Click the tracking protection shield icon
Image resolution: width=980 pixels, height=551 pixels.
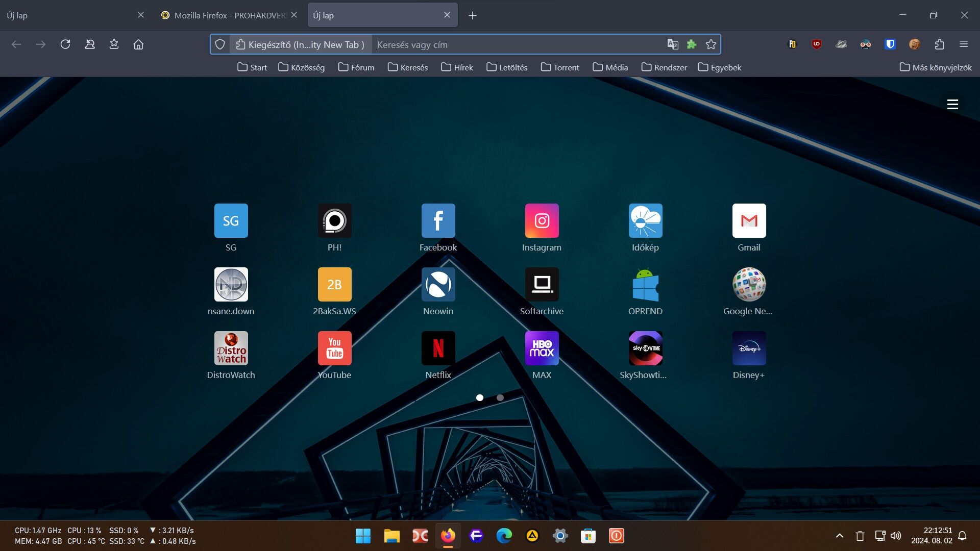[220, 44]
